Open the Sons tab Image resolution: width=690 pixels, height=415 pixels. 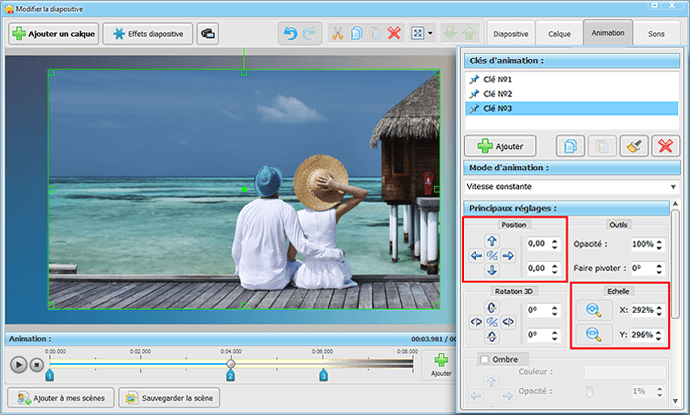pos(656,33)
